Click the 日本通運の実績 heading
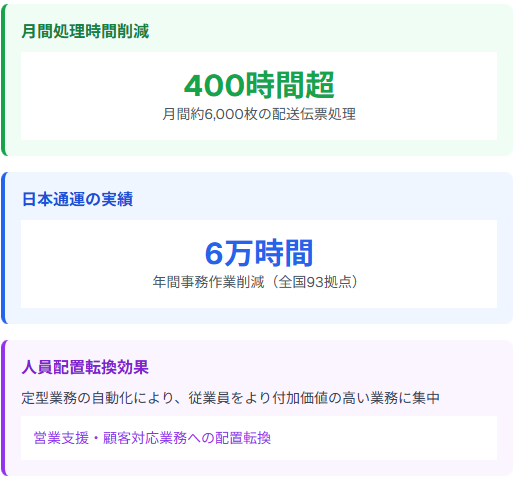 [x=77, y=199]
